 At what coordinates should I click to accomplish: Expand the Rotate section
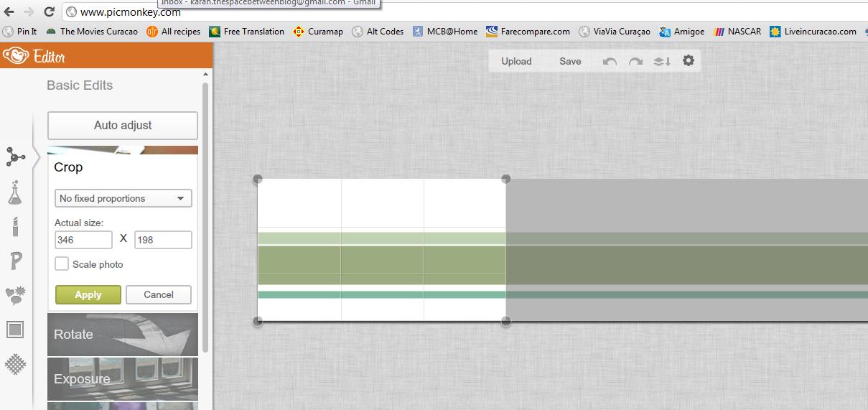(x=123, y=335)
